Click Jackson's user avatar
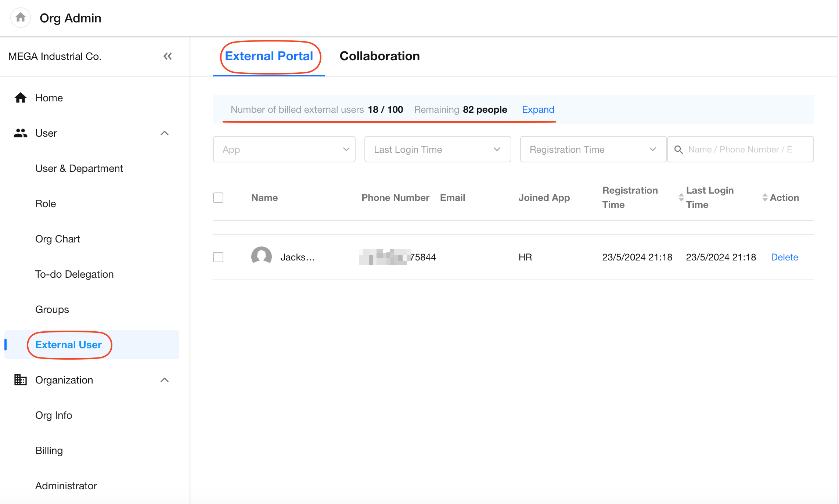 point(261,256)
